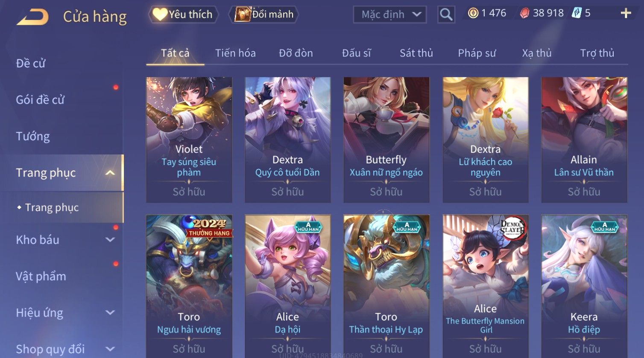The width and height of the screenshot is (644, 358).
Task: Collapse the Trang phục sidebar section
Action: [x=110, y=173]
